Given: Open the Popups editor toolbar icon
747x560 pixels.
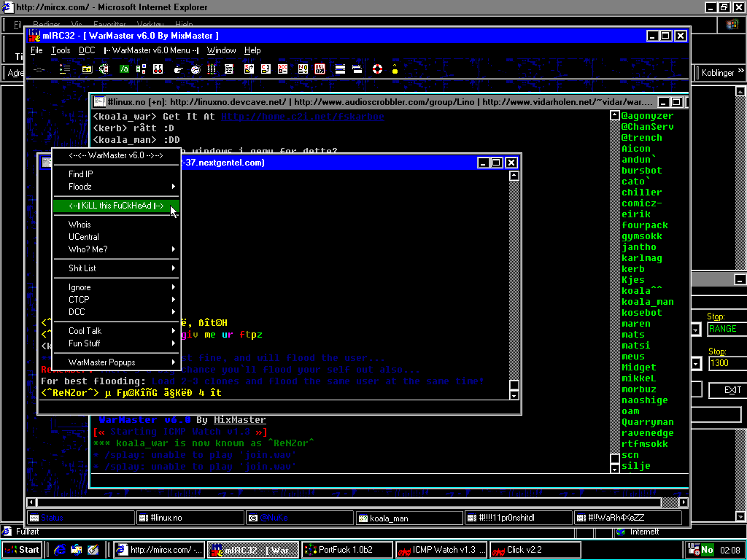Looking at the screenshot, I should (141, 69).
